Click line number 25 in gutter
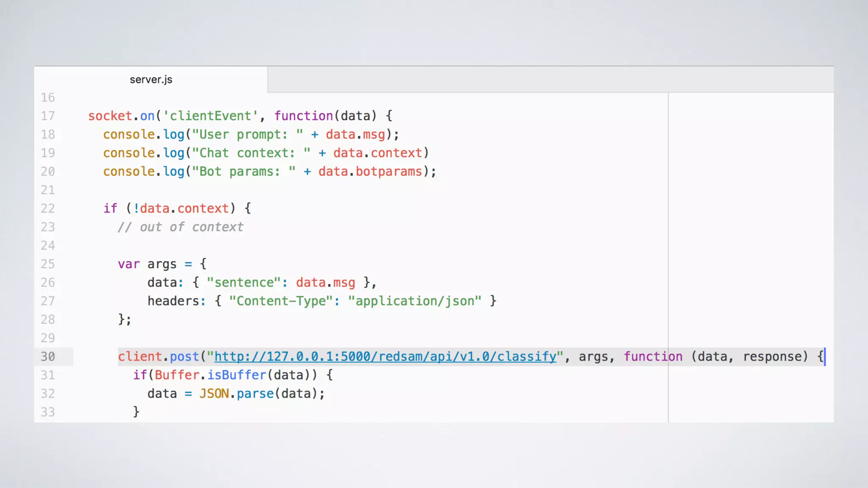 point(48,264)
